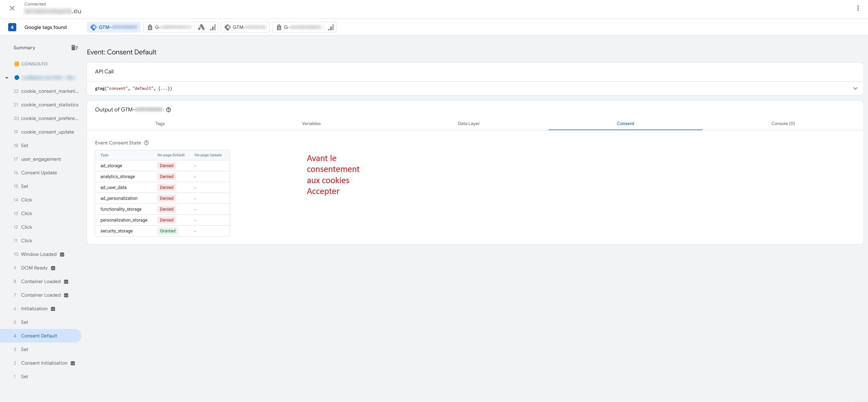Switch to the Tags tab
The height and width of the screenshot is (402, 868).
160,124
